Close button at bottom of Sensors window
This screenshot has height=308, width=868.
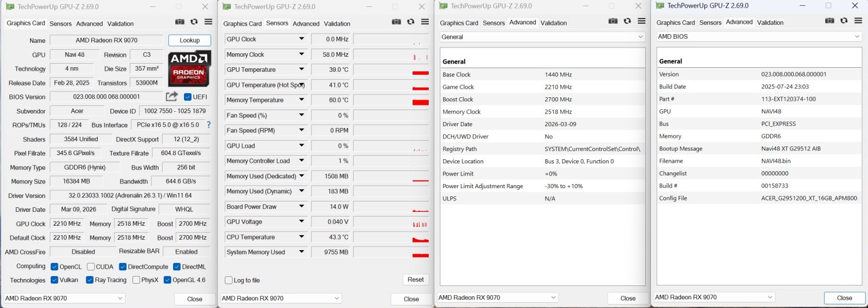[x=411, y=299]
